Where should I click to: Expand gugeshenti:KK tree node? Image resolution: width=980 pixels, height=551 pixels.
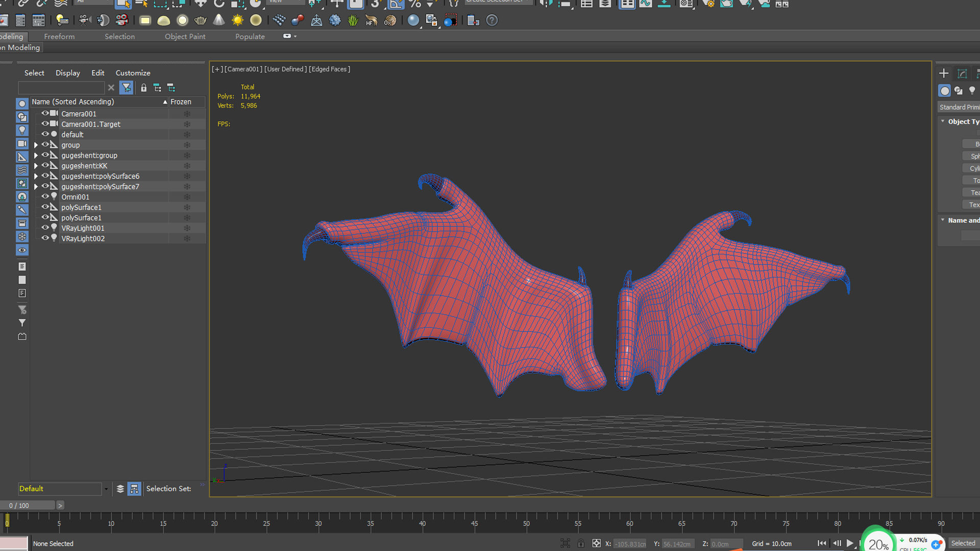tap(36, 166)
